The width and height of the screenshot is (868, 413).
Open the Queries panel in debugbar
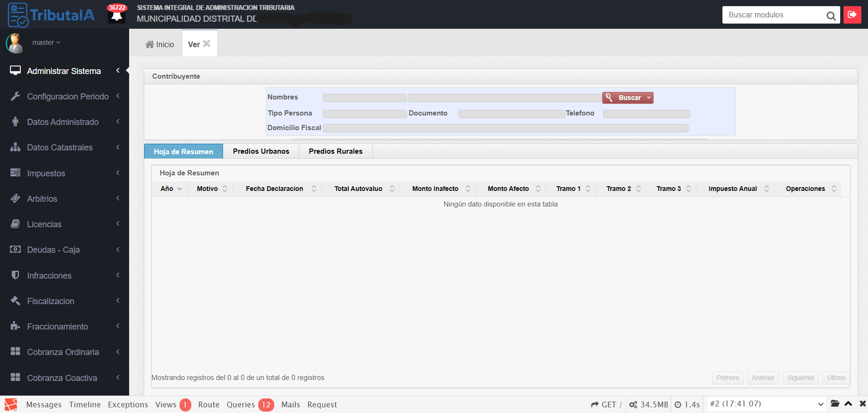[241, 405]
